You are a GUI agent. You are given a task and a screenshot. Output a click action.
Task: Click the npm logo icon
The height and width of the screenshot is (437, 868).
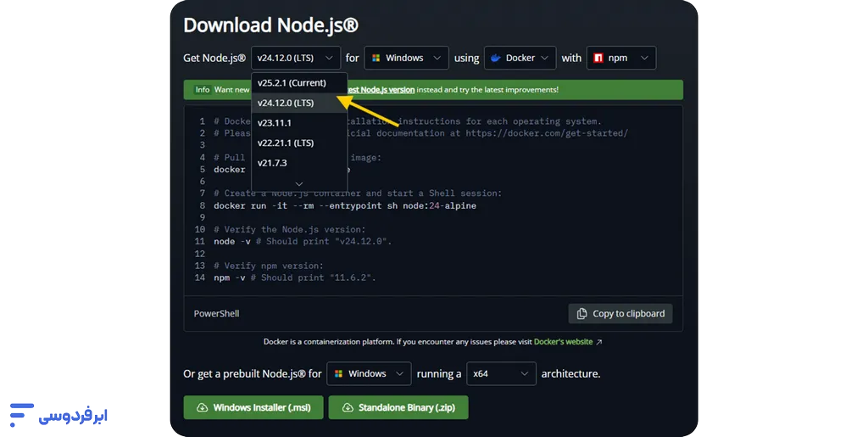[x=598, y=58]
